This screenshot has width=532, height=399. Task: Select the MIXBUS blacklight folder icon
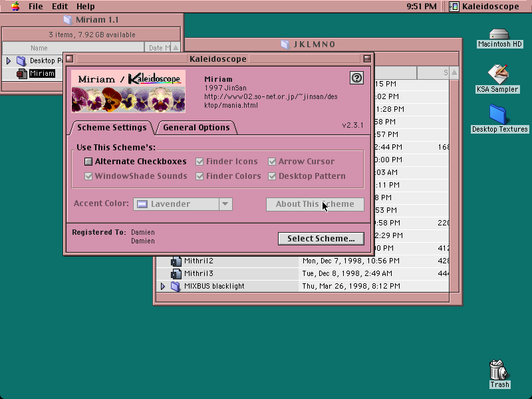(176, 286)
